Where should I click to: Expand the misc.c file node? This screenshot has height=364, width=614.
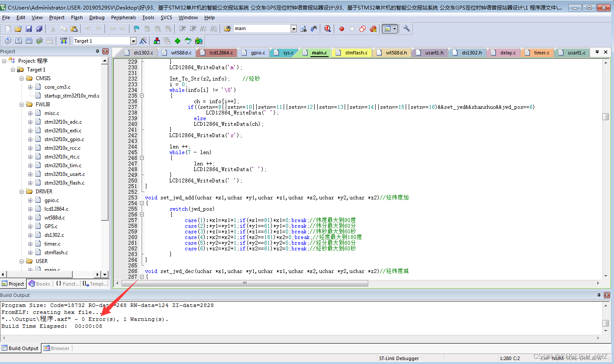31,113
